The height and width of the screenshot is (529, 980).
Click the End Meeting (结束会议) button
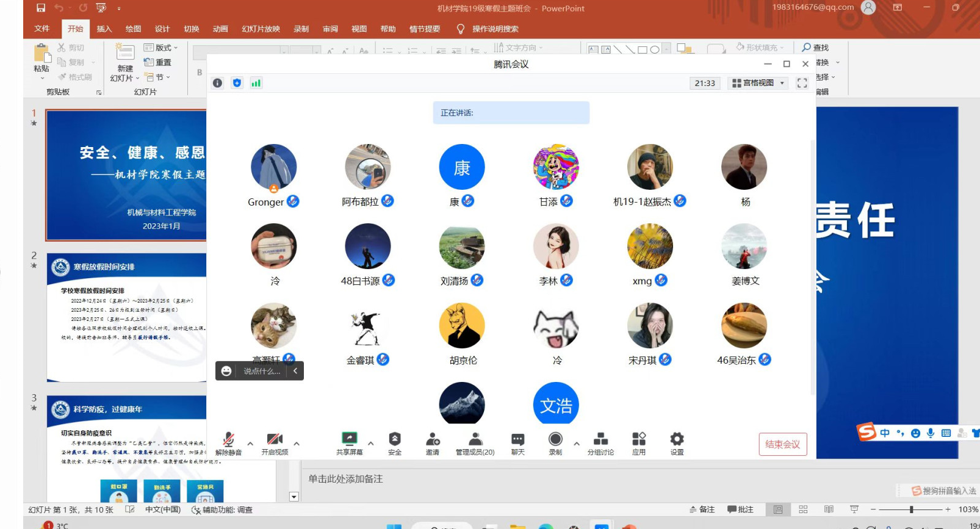tap(782, 444)
